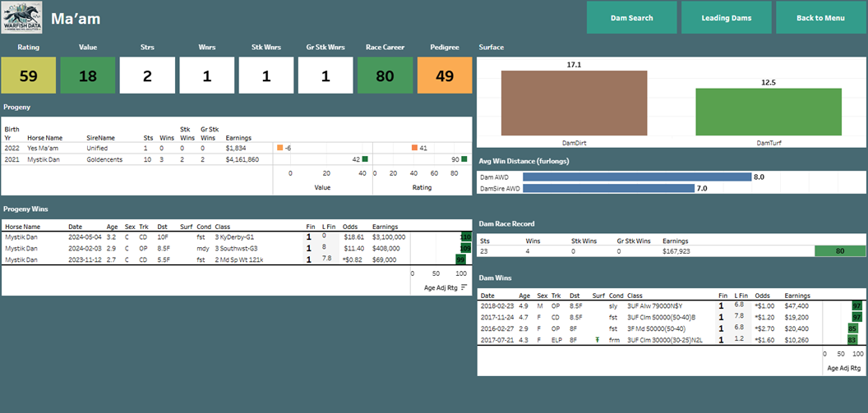The height and width of the screenshot is (413, 868).
Task: Select the green DamTurf bar
Action: (768, 112)
